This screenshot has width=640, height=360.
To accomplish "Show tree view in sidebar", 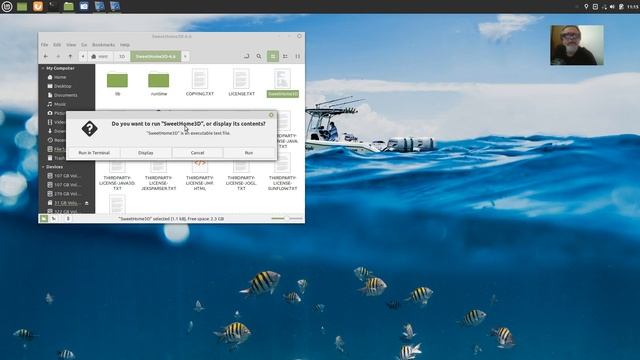I will coord(53,219).
